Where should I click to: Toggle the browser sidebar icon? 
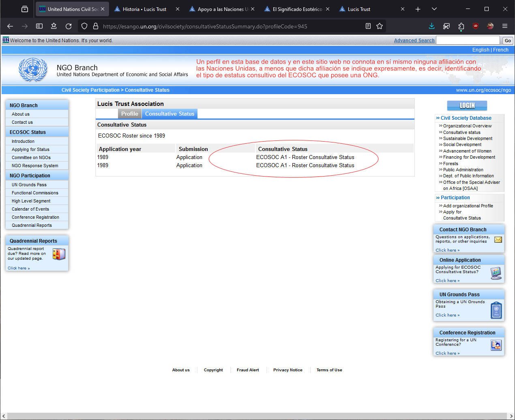(x=39, y=26)
